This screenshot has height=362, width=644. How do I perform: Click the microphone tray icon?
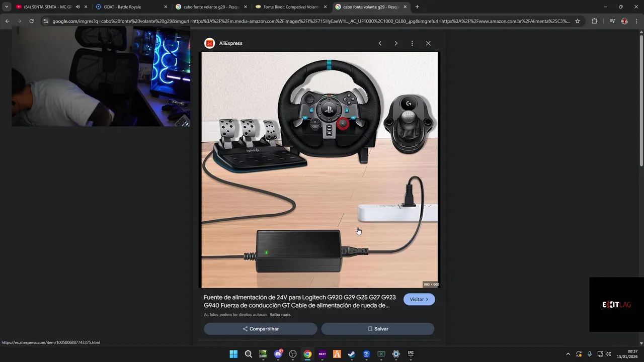(590, 354)
